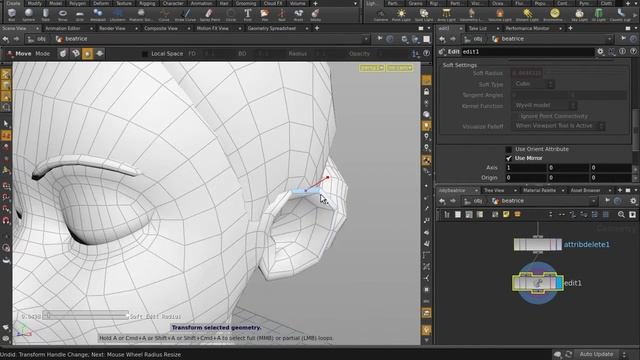Open the Material Palette tab
Screen dimensions: 640x360
pyautogui.click(x=539, y=191)
